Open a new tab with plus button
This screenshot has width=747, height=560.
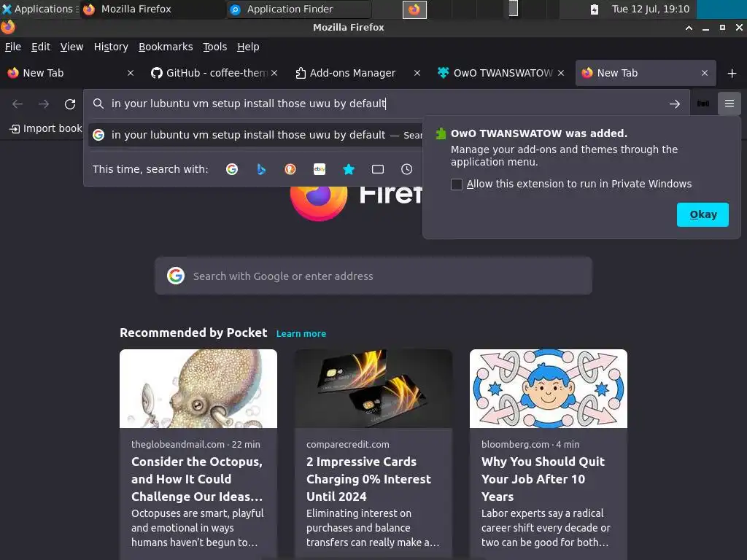tap(732, 74)
